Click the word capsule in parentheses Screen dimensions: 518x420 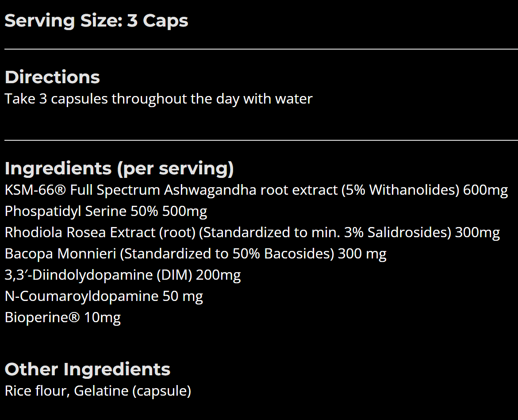coord(161,391)
